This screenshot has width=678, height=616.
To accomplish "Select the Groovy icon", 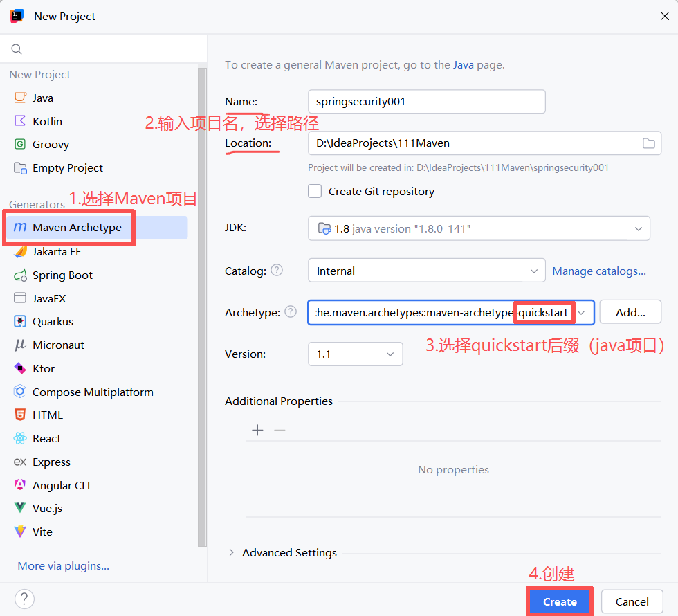I will pos(20,144).
